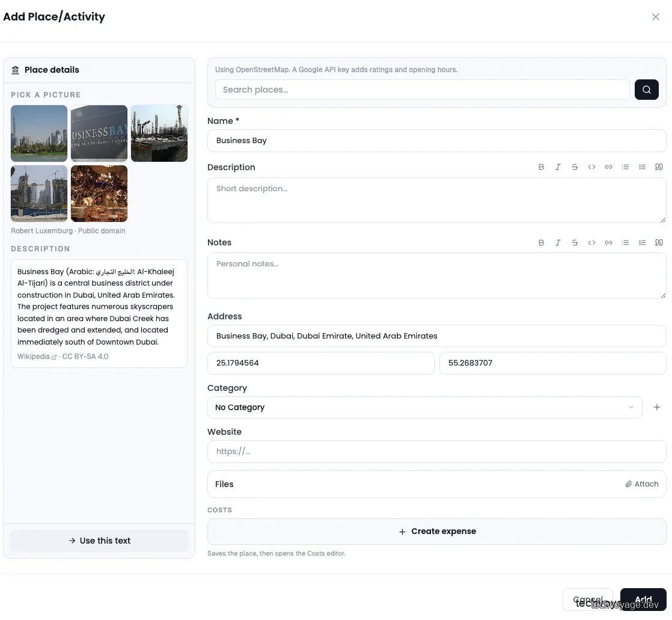Click the Cancel button
Viewport: 672px width, 620px height.
click(588, 600)
